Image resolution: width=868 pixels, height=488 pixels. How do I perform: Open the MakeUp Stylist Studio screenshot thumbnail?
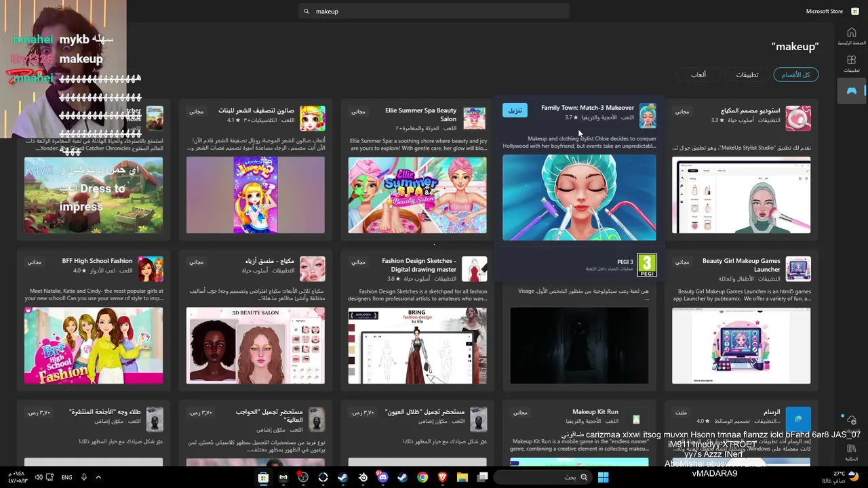[741, 195]
